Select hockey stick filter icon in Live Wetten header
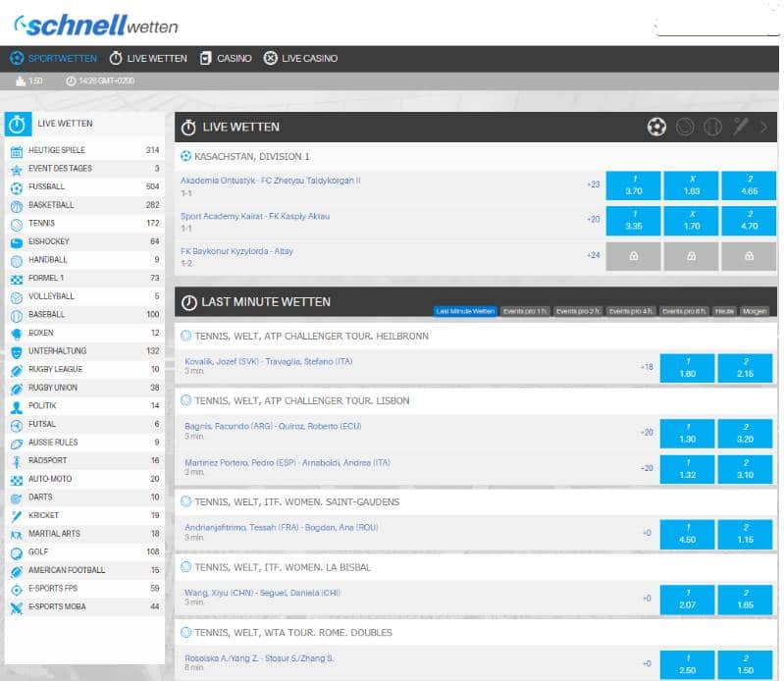The height and width of the screenshot is (681, 784). coord(741,127)
